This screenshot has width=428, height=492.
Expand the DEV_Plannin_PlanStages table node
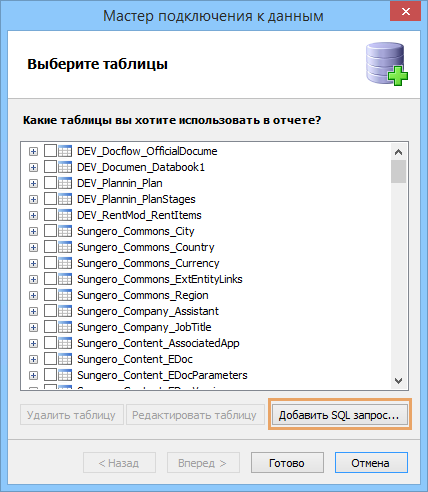point(33,199)
